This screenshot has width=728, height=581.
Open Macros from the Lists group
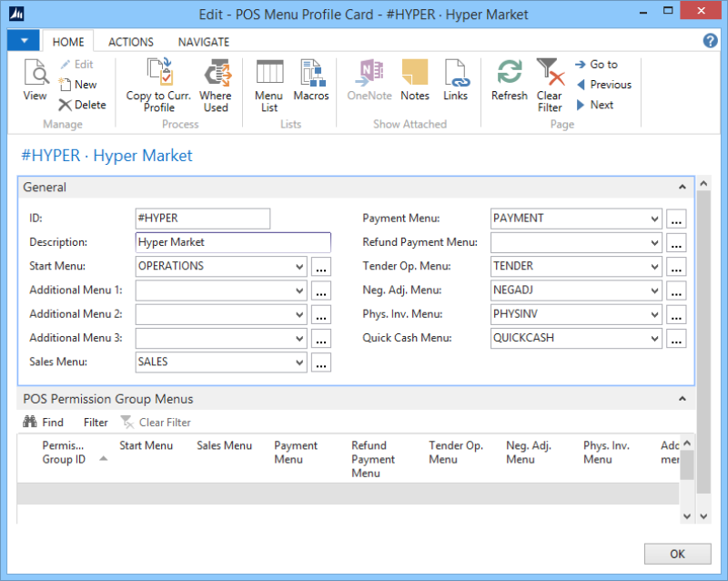click(x=311, y=80)
